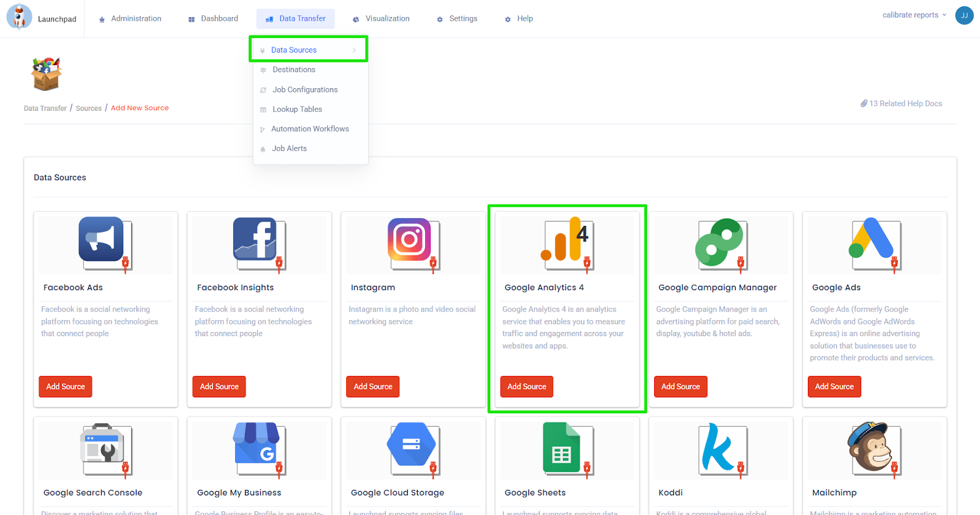Add Source for Instagram

pos(373,386)
